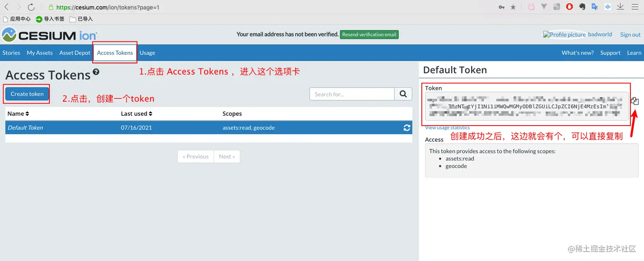This screenshot has height=261, width=644.
Task: Open the saved passwords key icon
Action: tap(502, 7)
